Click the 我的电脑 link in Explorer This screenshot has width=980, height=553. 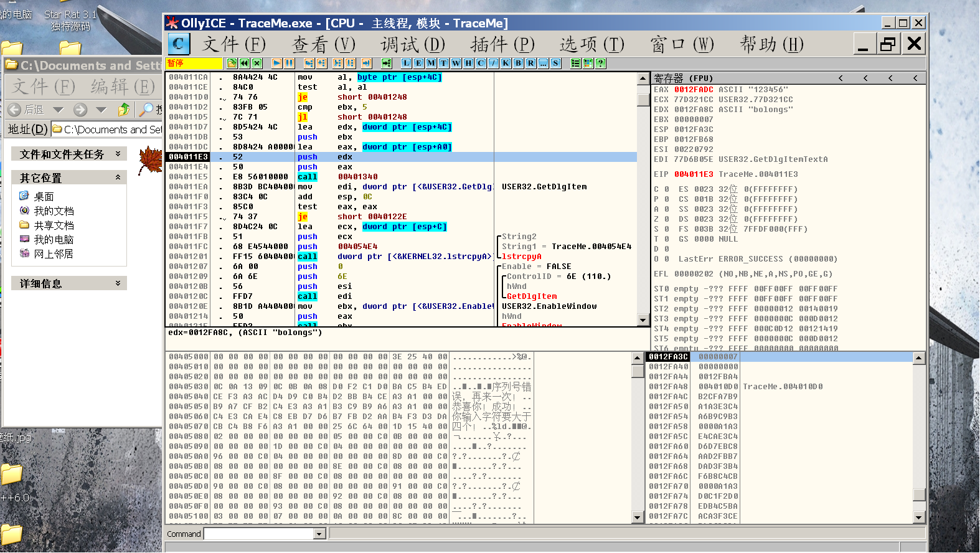(x=54, y=240)
